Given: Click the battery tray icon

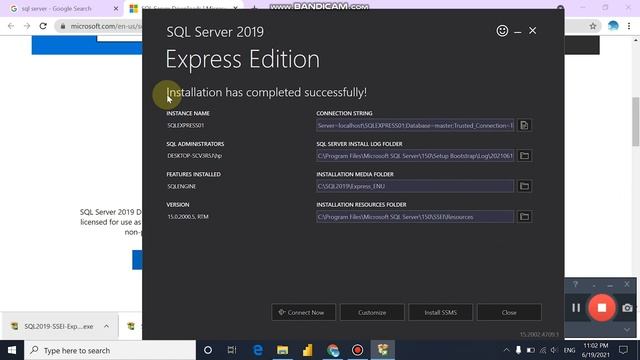Looking at the screenshot, I should point(531,350).
